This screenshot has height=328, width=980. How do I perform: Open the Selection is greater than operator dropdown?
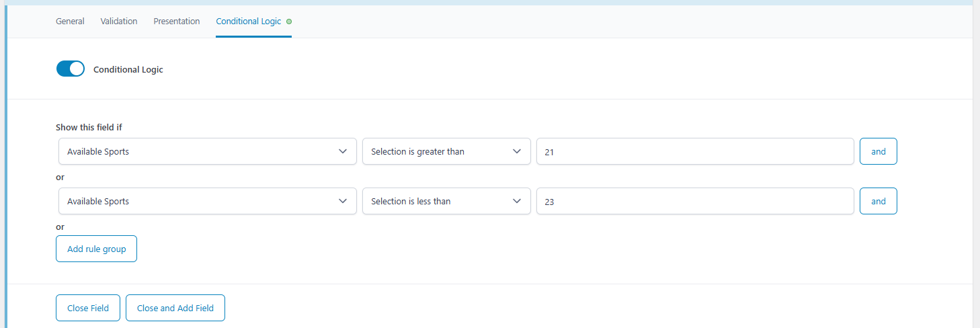446,151
